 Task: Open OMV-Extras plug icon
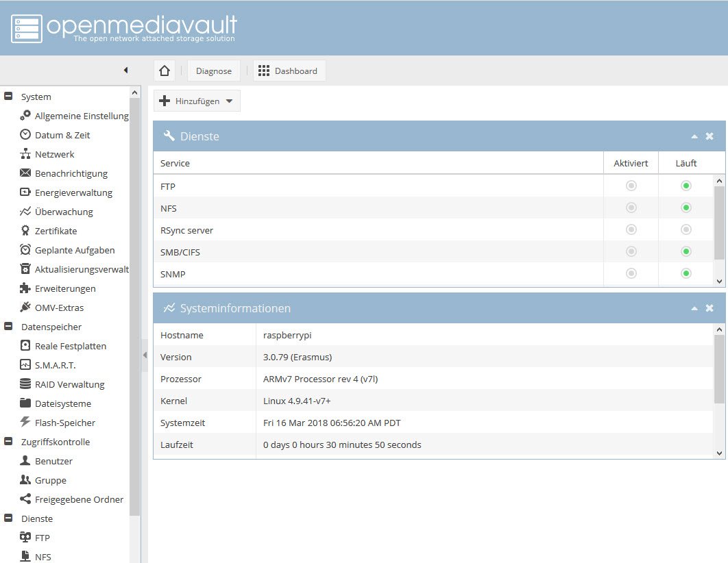(25, 307)
